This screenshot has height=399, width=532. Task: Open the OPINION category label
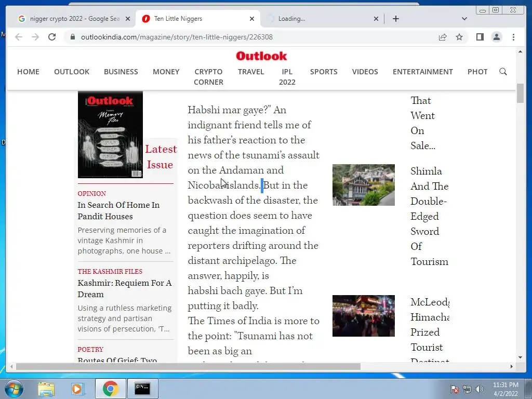pyautogui.click(x=91, y=193)
